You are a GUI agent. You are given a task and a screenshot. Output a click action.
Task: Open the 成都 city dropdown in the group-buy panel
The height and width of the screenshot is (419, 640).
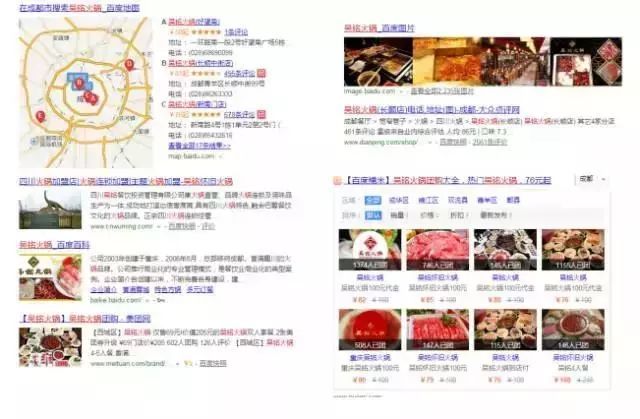pos(591,179)
